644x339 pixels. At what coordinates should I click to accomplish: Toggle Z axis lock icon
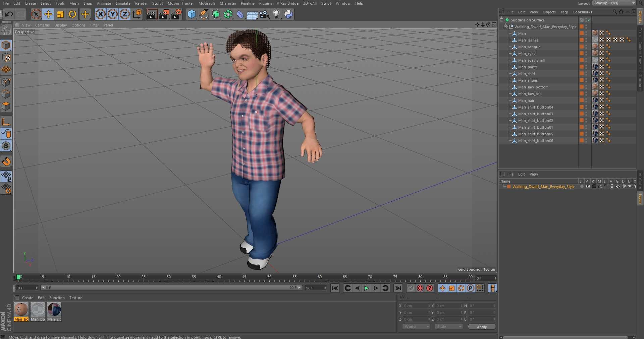[125, 14]
